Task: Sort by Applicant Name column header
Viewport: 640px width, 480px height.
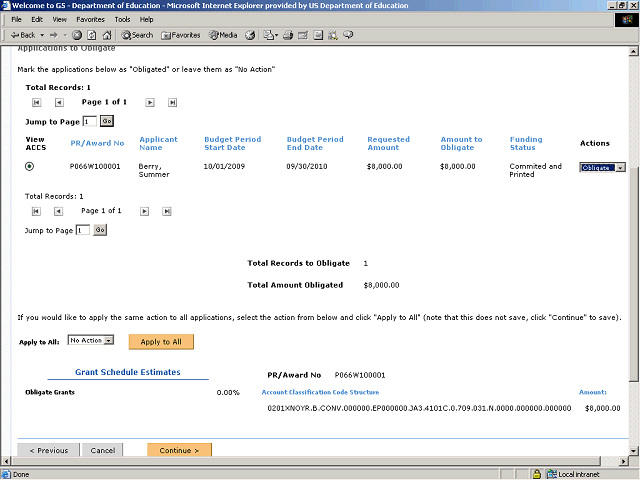Action: pos(158,143)
